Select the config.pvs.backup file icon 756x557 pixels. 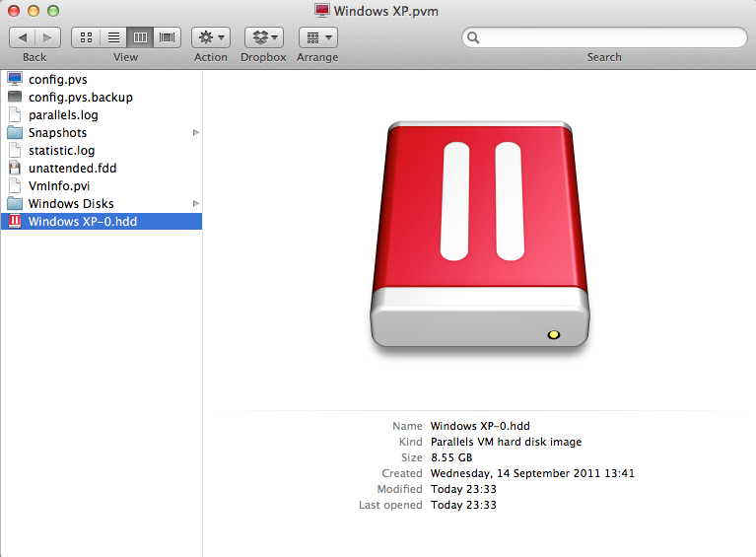[x=15, y=97]
